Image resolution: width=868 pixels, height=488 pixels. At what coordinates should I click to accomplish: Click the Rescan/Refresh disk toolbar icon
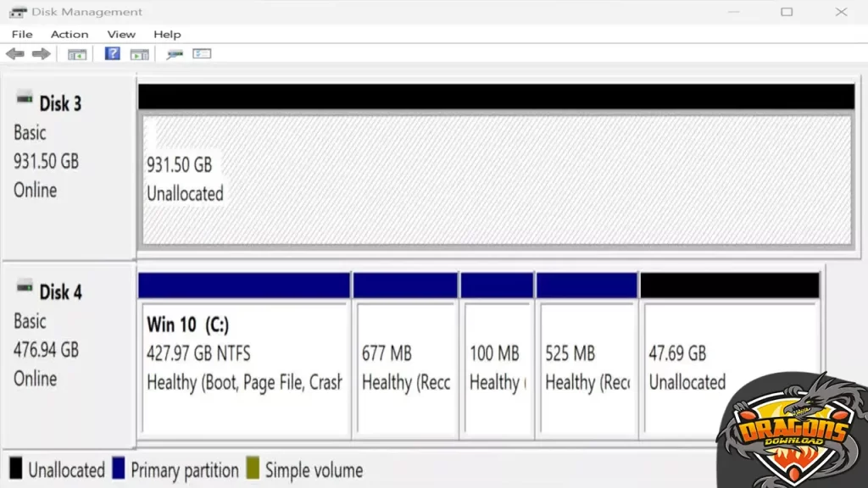(175, 54)
